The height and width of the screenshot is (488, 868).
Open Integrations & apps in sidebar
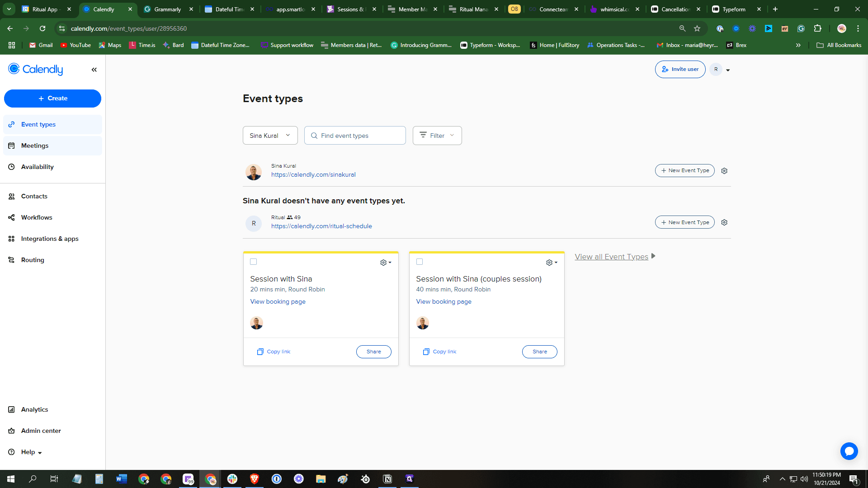[52, 239]
